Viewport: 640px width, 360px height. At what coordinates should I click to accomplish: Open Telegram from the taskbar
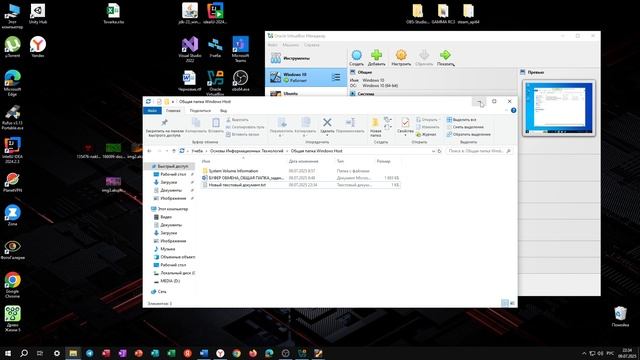89,353
